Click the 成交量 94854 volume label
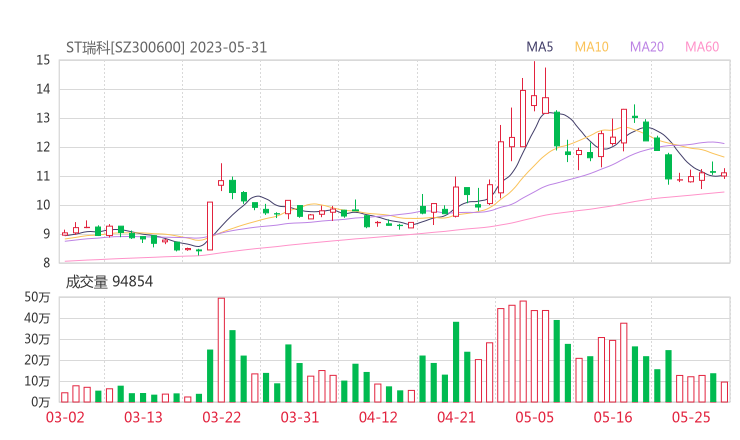The width and height of the screenshot is (740, 440). (x=109, y=282)
